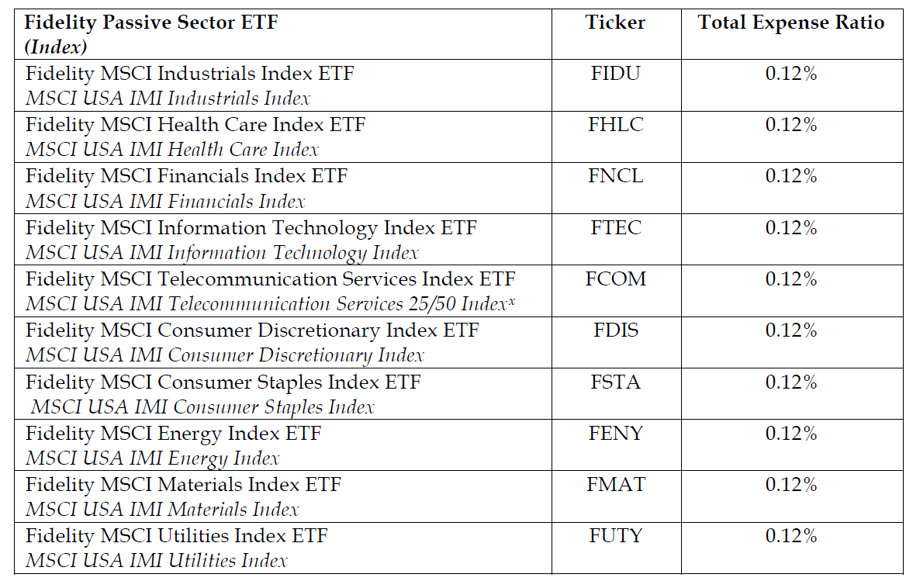Click the FSTA ticker cell

point(615,382)
